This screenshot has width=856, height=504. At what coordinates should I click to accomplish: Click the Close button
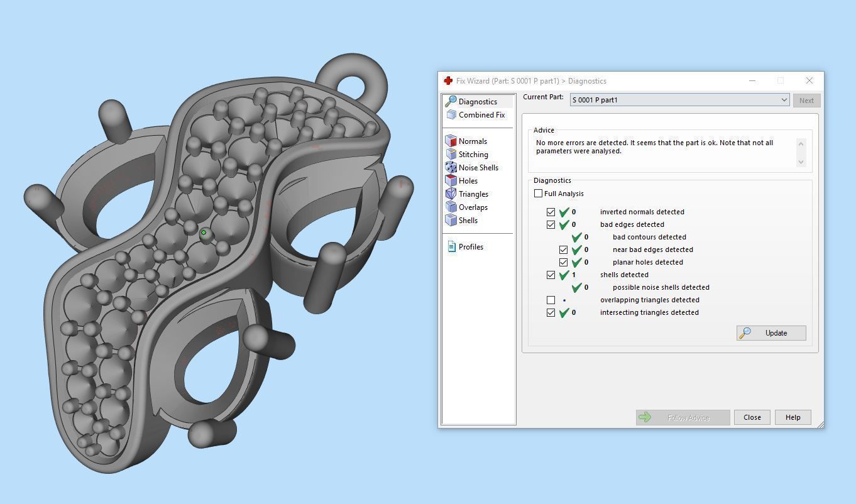tap(752, 417)
